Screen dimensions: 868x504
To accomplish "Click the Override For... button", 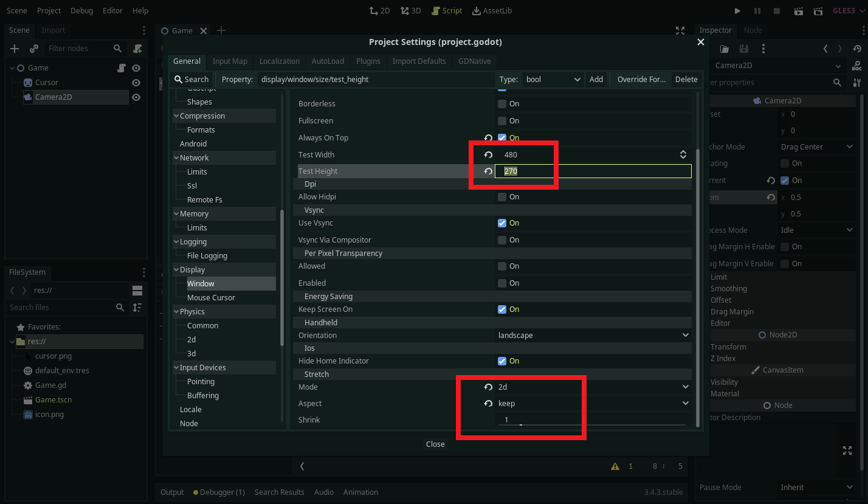I will tap(640, 79).
